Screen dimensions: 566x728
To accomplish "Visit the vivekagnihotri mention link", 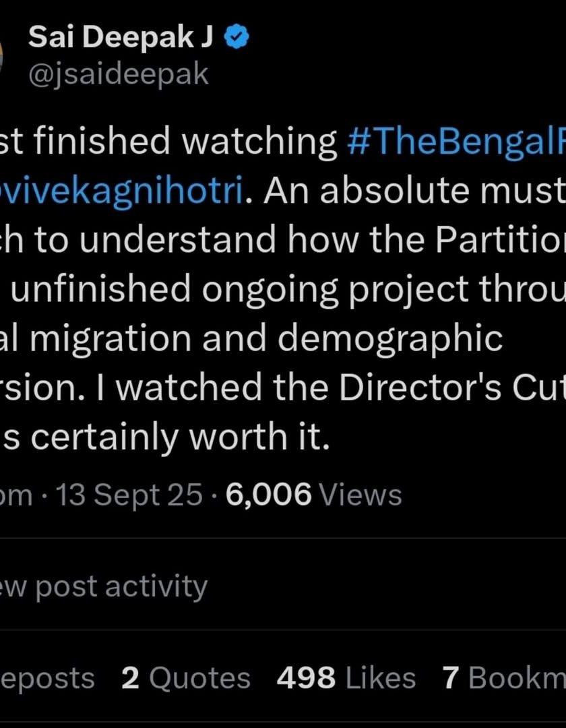I will click(x=121, y=191).
